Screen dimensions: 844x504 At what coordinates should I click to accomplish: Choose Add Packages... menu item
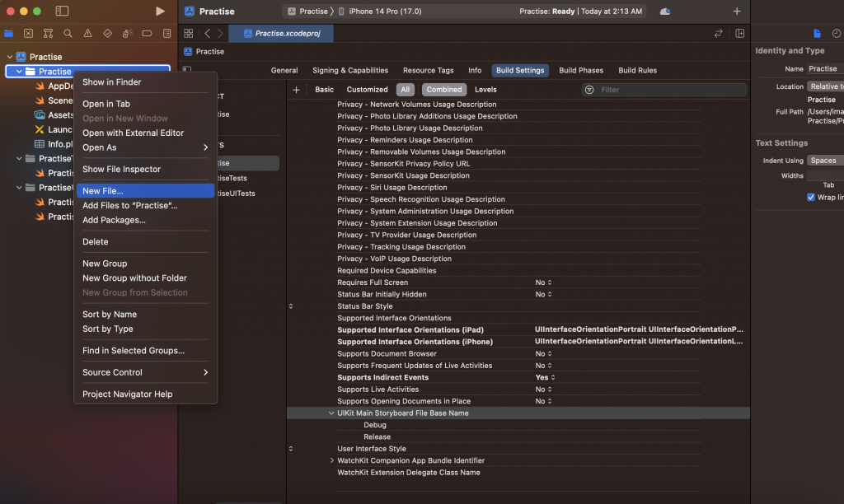tap(145, 220)
